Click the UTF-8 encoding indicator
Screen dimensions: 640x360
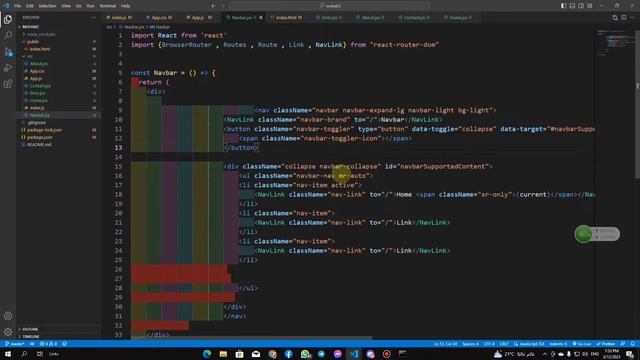click(489, 344)
